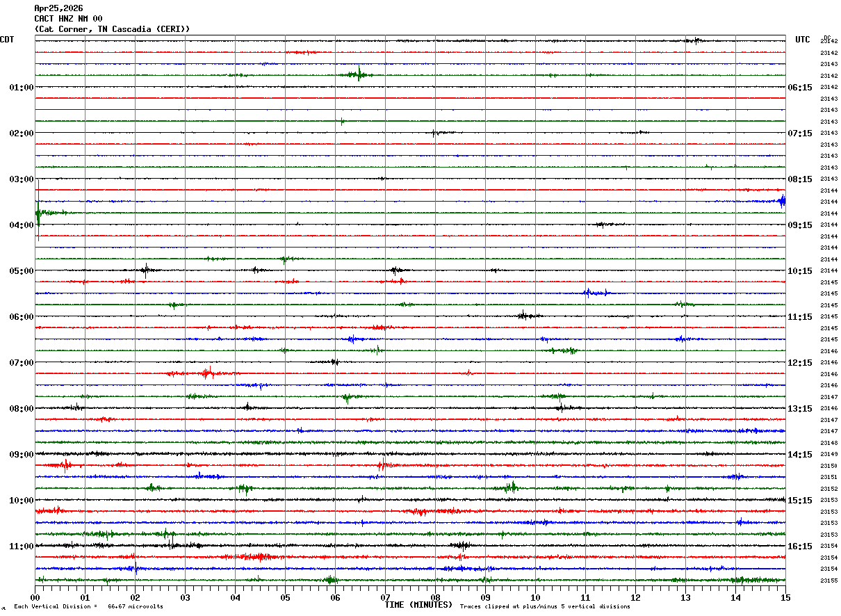Click the '04' minute tick on time axis
The width and height of the screenshot is (841, 616).
pyautogui.click(x=235, y=597)
